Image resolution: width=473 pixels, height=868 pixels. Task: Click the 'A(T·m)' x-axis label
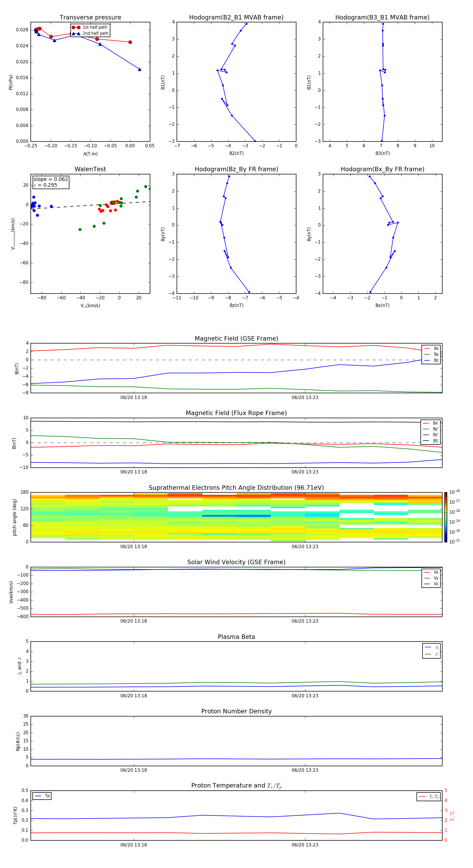pos(90,154)
